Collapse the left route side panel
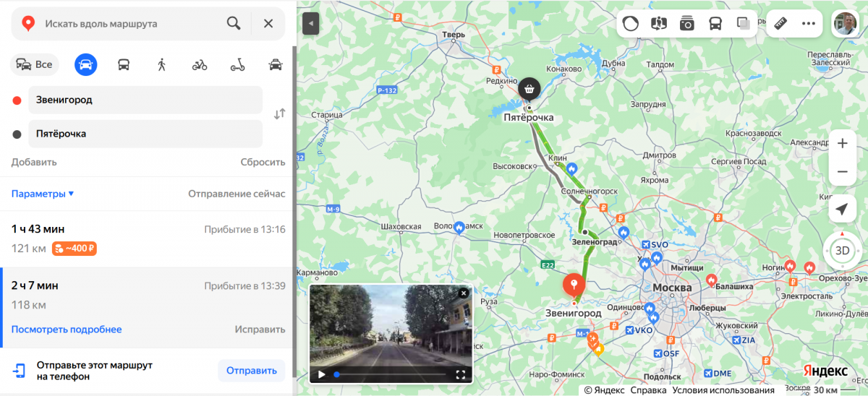This screenshot has height=396, width=868. click(x=310, y=24)
